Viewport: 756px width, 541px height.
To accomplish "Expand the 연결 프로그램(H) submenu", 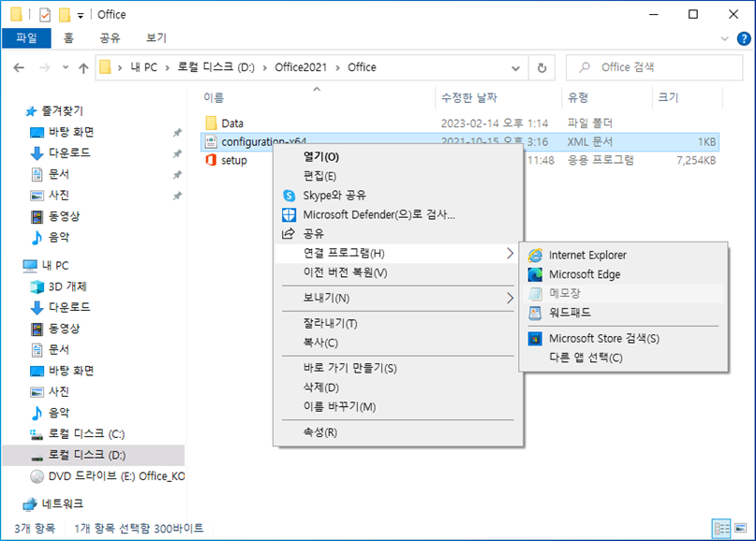I will click(x=398, y=254).
